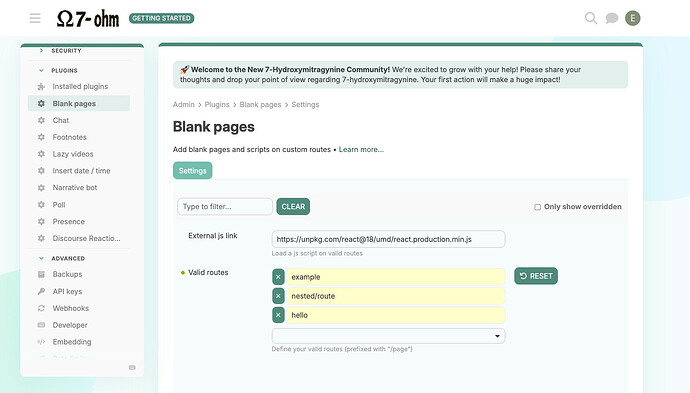The width and height of the screenshot is (690, 393).
Task: Click gear icon beside Insert date / time
Action: pos(41,171)
